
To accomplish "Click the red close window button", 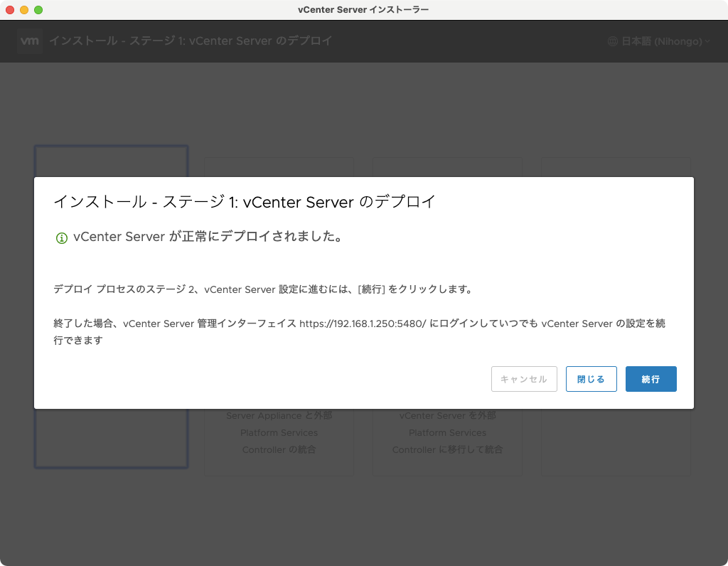I will 10,10.
